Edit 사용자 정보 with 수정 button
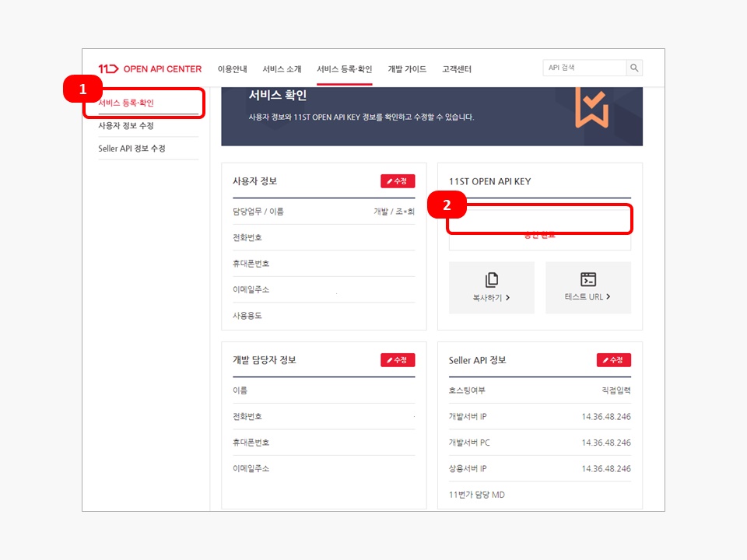The image size is (747, 560). 398,181
